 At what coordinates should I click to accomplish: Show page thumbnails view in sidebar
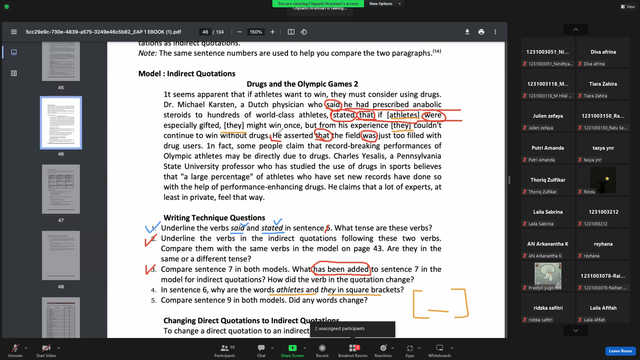pyautogui.click(x=14, y=52)
